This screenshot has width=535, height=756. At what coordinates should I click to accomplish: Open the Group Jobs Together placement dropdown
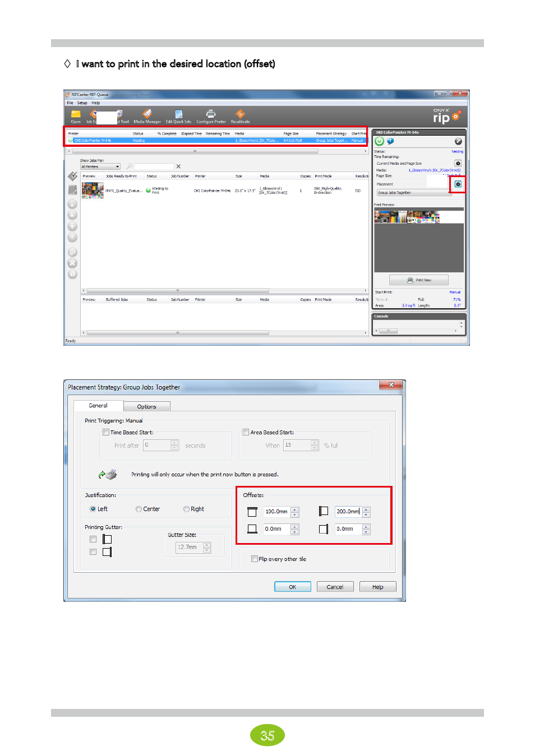[x=414, y=193]
